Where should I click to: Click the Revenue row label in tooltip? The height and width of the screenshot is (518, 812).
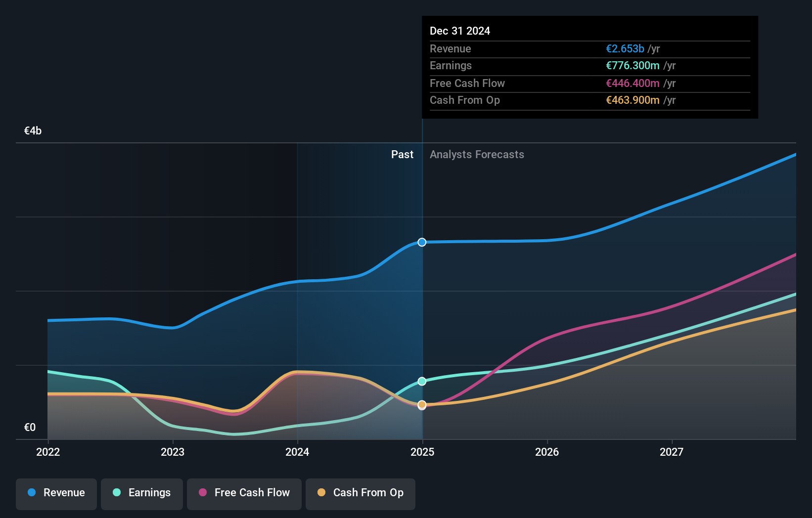point(451,49)
